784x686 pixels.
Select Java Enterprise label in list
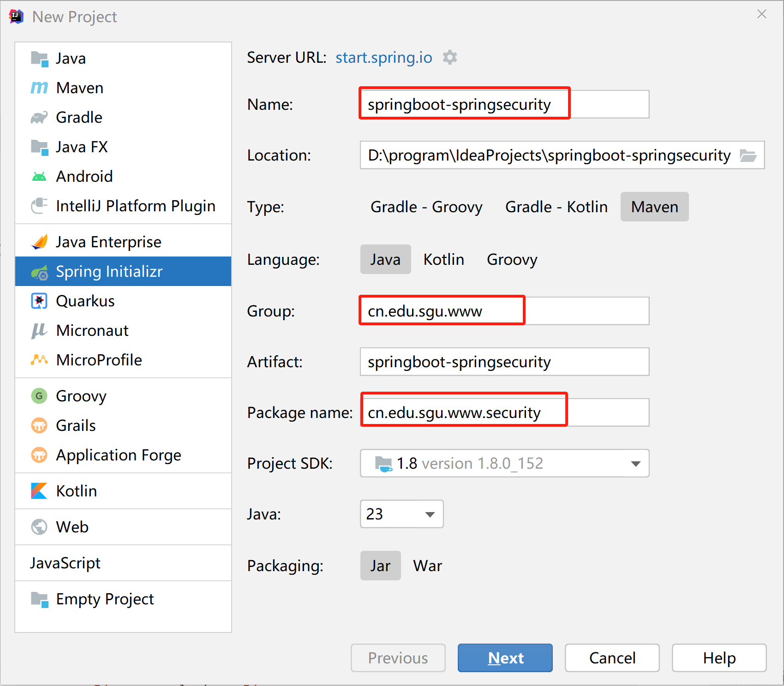(109, 242)
